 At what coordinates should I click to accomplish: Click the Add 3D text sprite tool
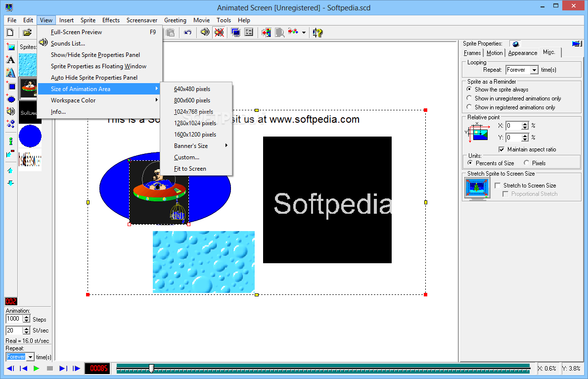click(x=10, y=72)
